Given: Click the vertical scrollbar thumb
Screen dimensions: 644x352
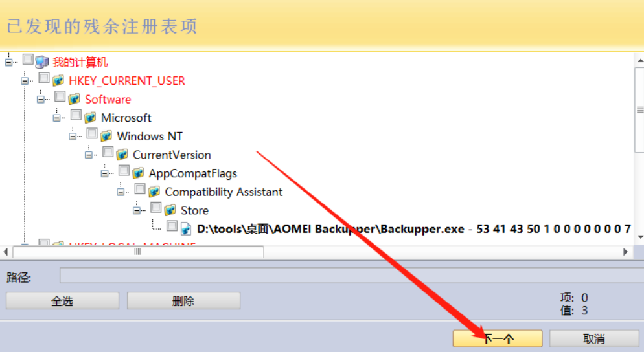Looking at the screenshot, I should (x=640, y=109).
